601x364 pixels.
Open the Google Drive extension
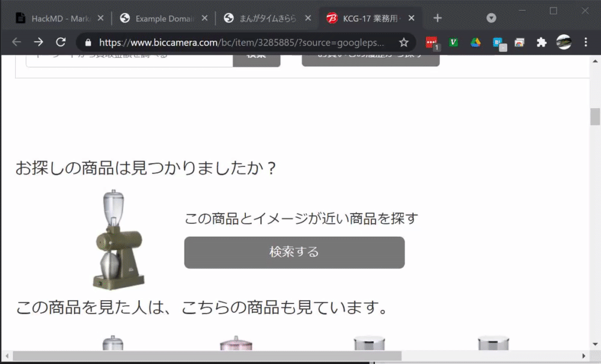click(475, 43)
